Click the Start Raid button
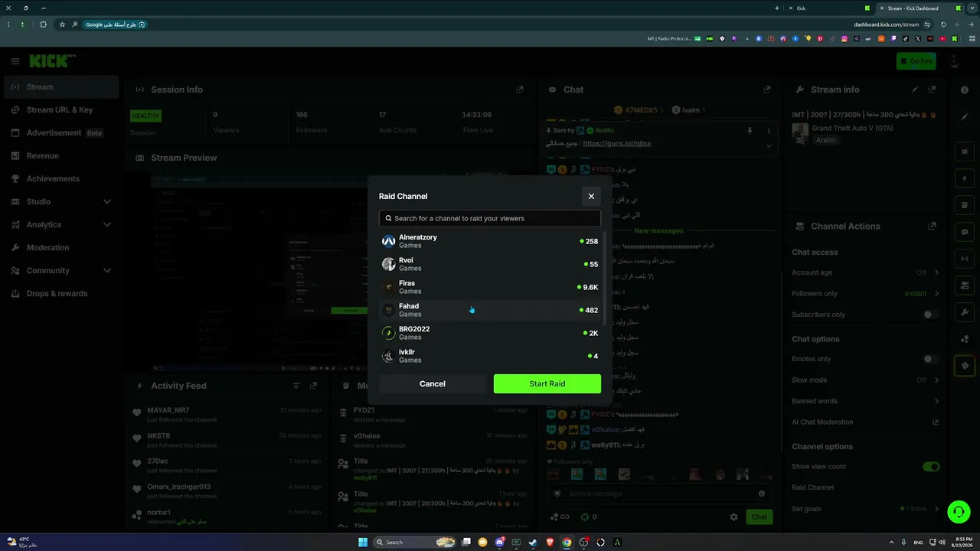Image resolution: width=980 pixels, height=551 pixels. click(547, 384)
